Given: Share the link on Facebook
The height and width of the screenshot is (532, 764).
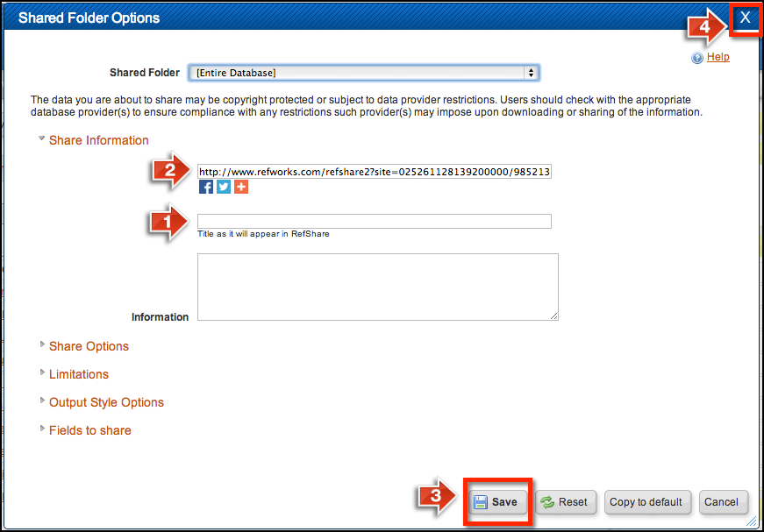Looking at the screenshot, I should (206, 187).
